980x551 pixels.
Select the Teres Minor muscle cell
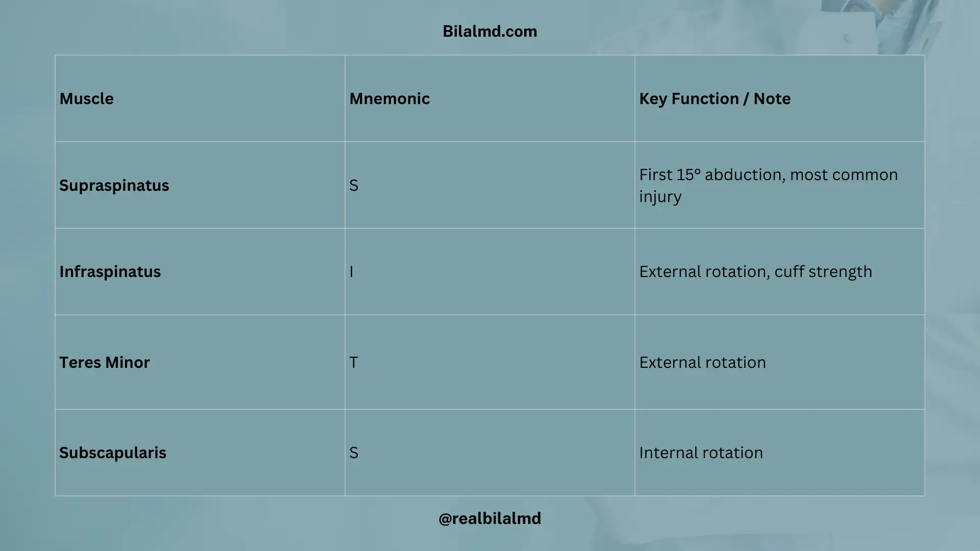point(104,362)
